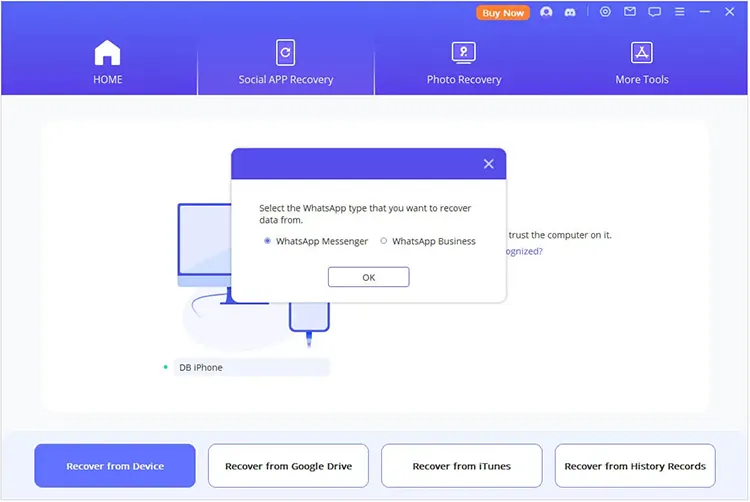Screen dimensions: 750x502
Task: Open the user account avatar icon
Action: (546, 12)
